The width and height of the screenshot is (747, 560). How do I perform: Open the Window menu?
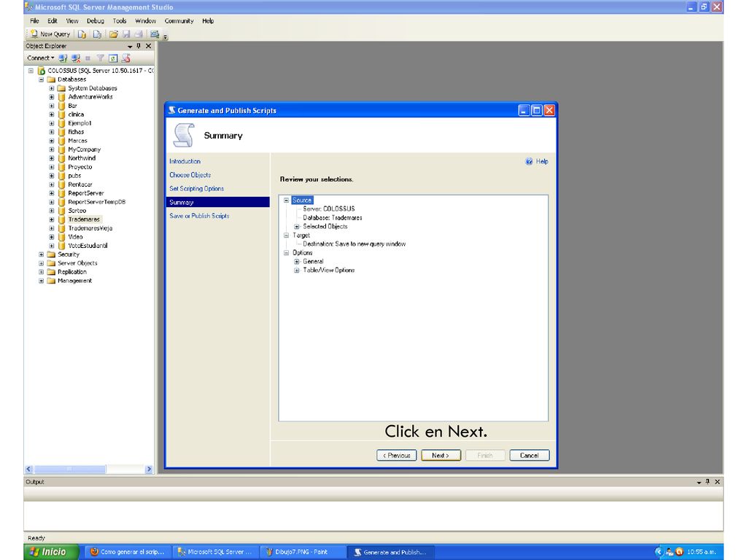click(x=145, y=21)
